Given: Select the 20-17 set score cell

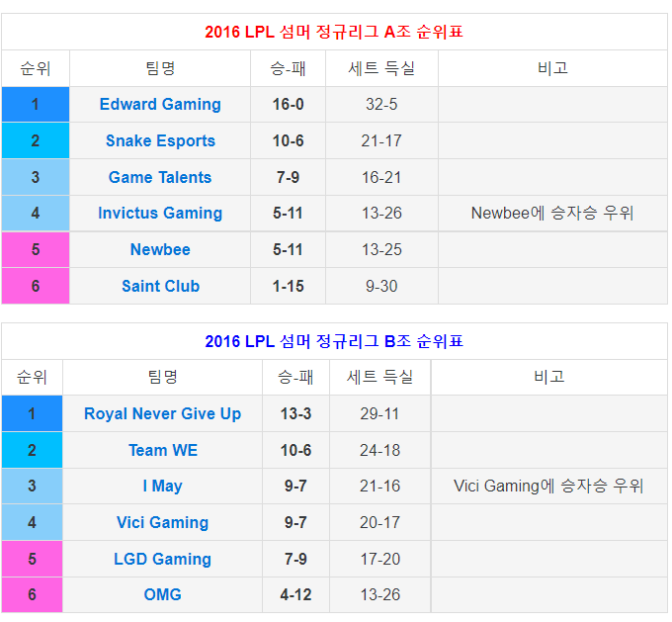Looking at the screenshot, I should [379, 522].
